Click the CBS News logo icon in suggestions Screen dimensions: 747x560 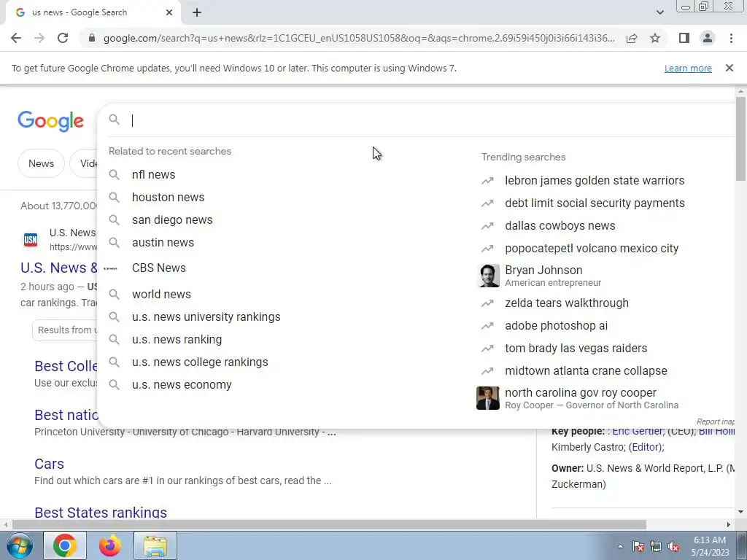click(111, 268)
